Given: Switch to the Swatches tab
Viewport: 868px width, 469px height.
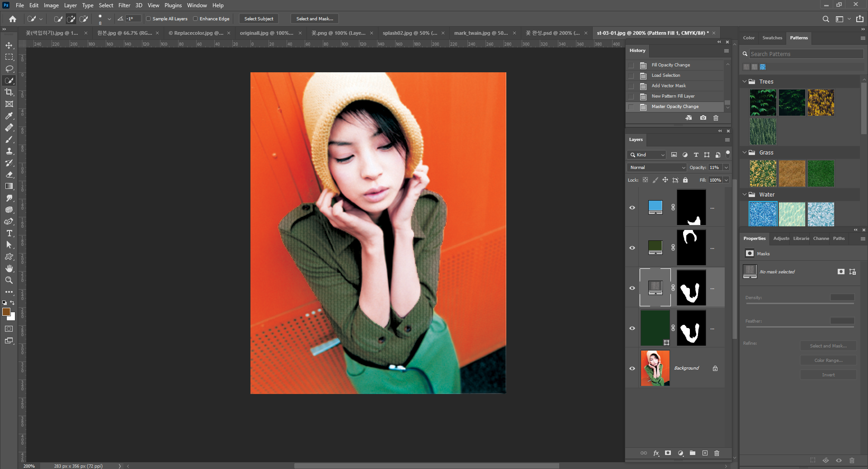Looking at the screenshot, I should [x=772, y=38].
